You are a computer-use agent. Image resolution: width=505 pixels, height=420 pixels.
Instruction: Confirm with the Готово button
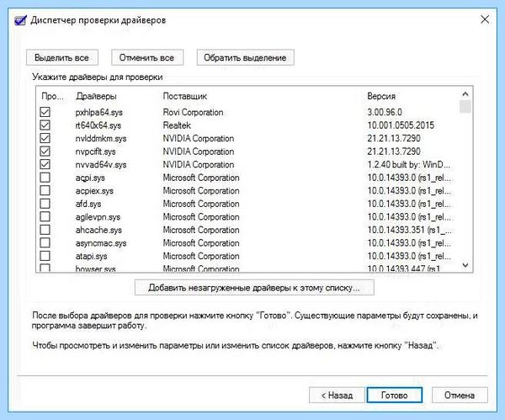(395, 395)
